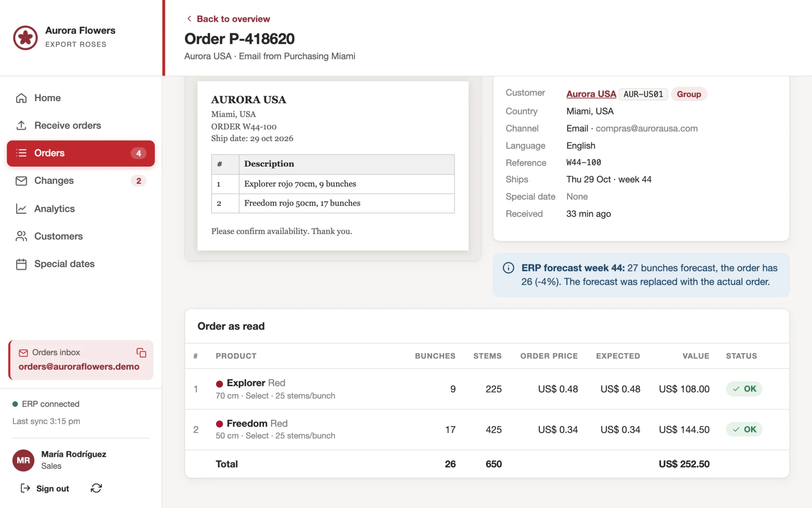Open Home in the sidebar
This screenshot has width=812, height=508.
point(81,98)
